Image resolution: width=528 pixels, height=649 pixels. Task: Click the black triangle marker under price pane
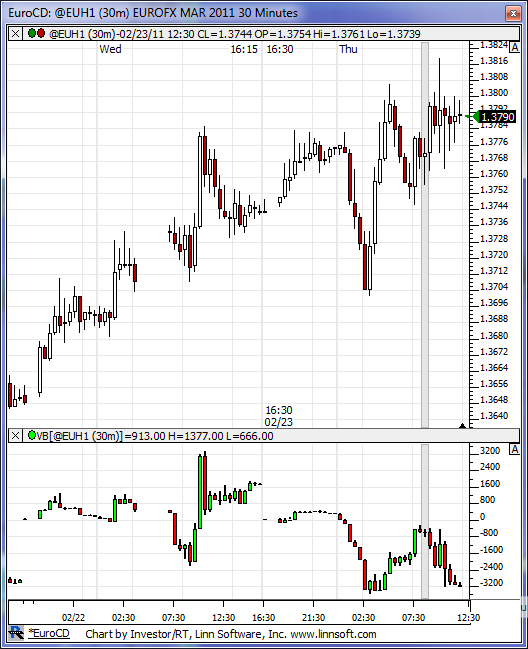click(x=462, y=425)
